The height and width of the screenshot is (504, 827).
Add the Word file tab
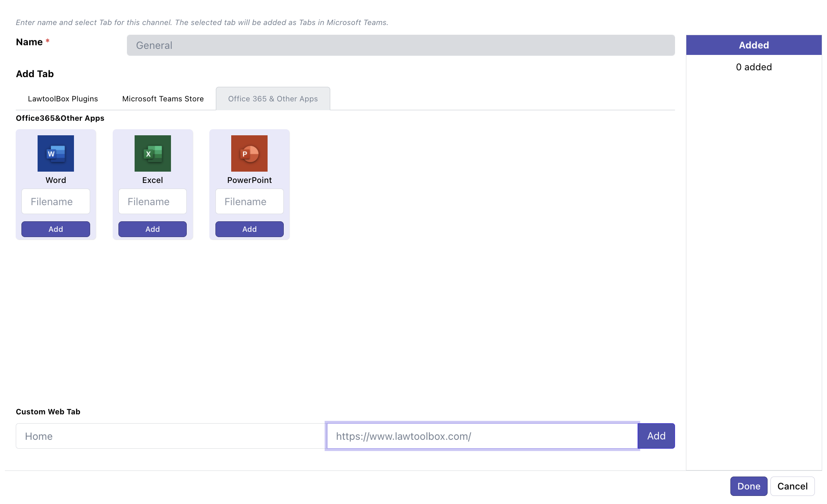[x=56, y=229]
